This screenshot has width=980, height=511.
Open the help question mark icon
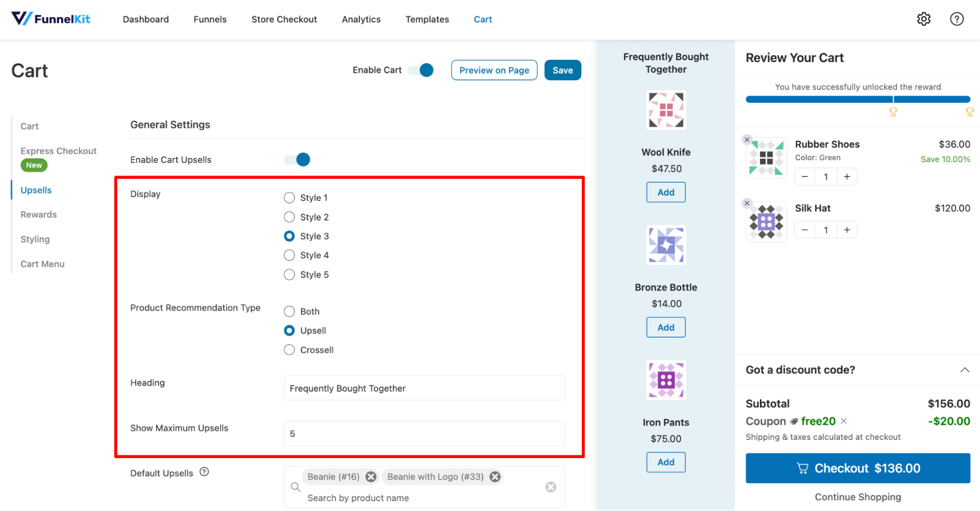[956, 19]
